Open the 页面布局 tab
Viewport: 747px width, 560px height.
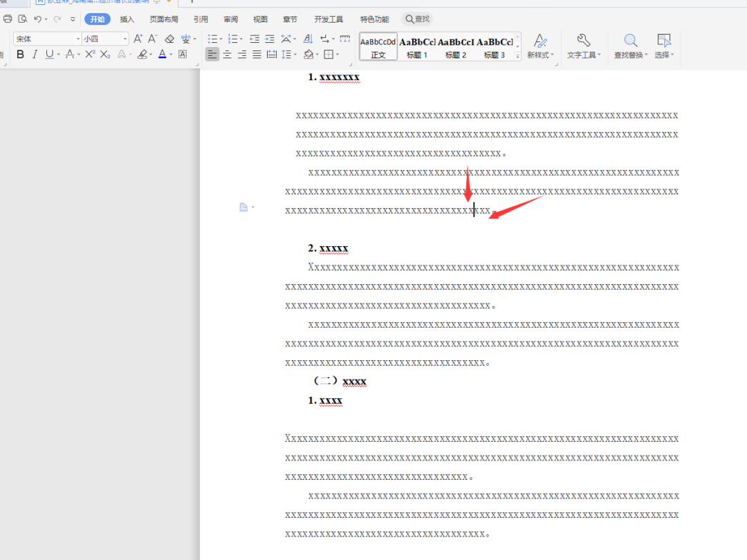tap(164, 19)
